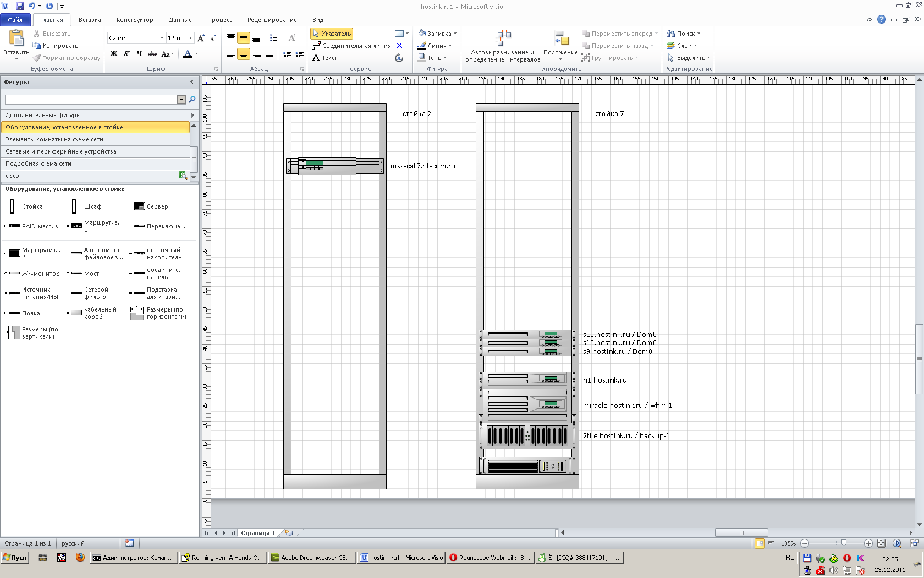
Task: Select the cisco stencil
Action: (x=95, y=176)
